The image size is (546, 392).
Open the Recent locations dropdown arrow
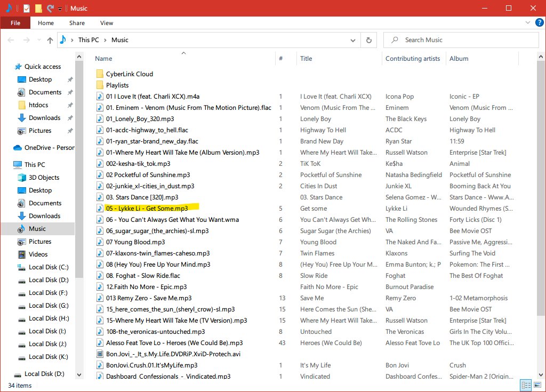tap(38, 40)
